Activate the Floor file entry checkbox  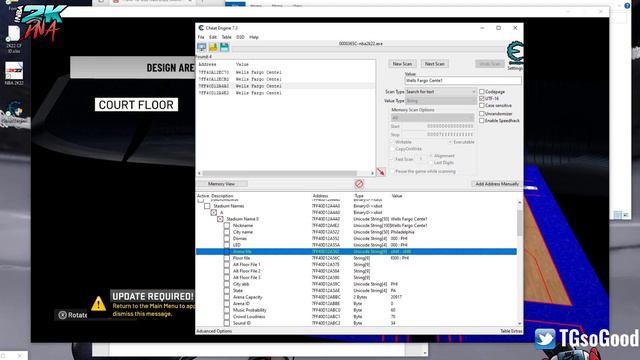coord(227,258)
